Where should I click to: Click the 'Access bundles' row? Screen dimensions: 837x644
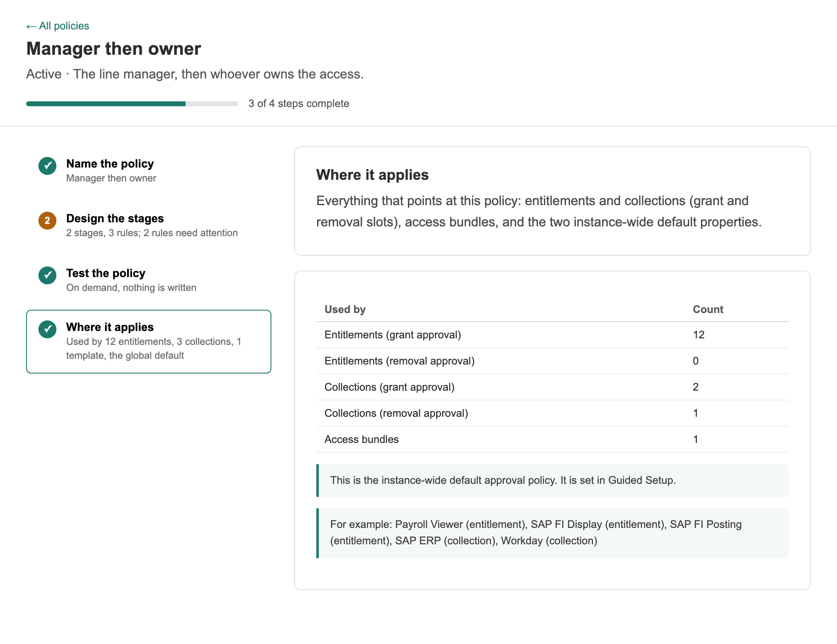click(x=553, y=439)
